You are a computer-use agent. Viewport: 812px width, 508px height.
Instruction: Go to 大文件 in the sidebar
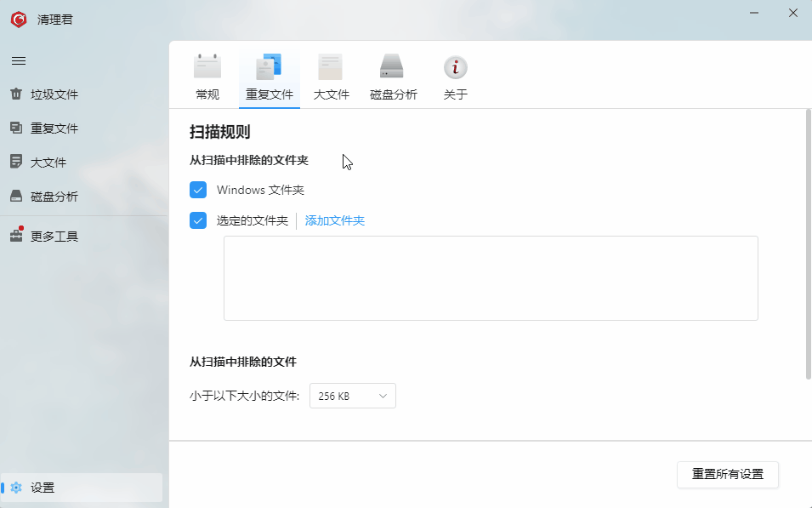(82, 163)
